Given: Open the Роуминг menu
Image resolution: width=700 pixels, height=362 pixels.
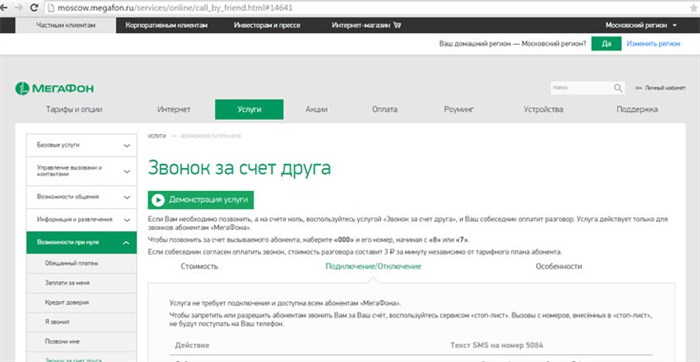Looking at the screenshot, I should click(459, 109).
